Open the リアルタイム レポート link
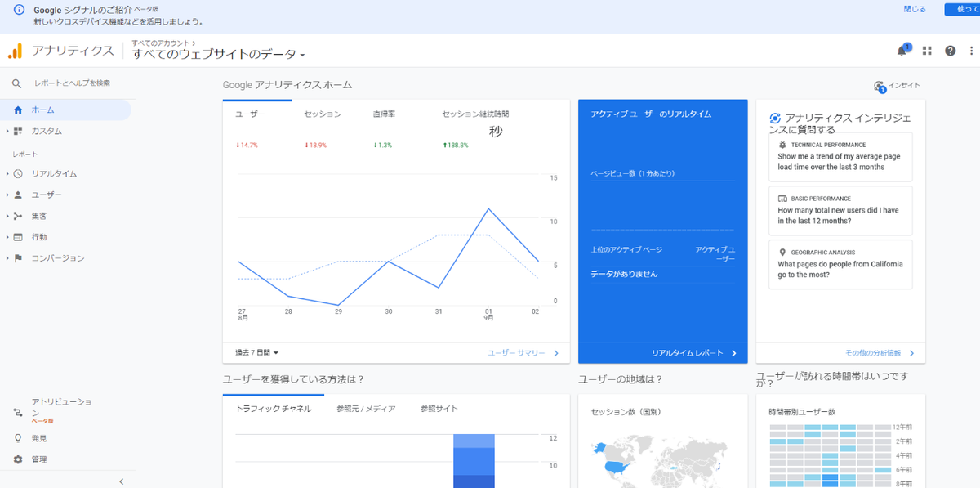 point(693,353)
